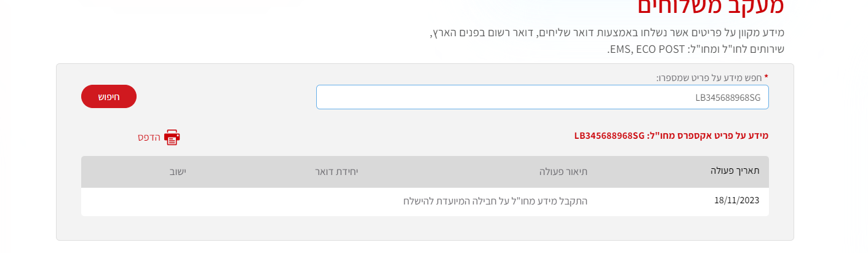Click the empty ישוב cell in the result row
Viewport: 868px width, 253px height.
[x=178, y=201]
